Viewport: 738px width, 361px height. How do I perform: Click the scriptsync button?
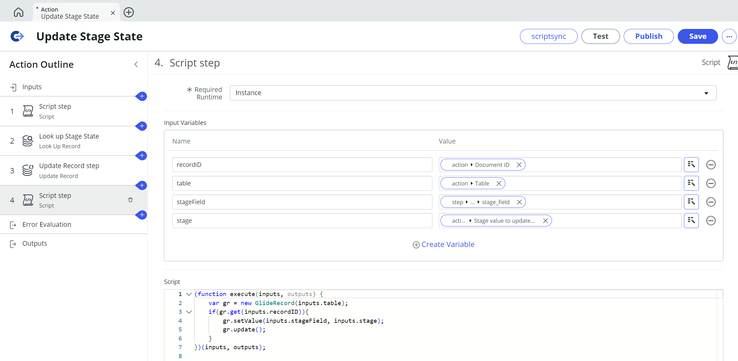tap(548, 36)
